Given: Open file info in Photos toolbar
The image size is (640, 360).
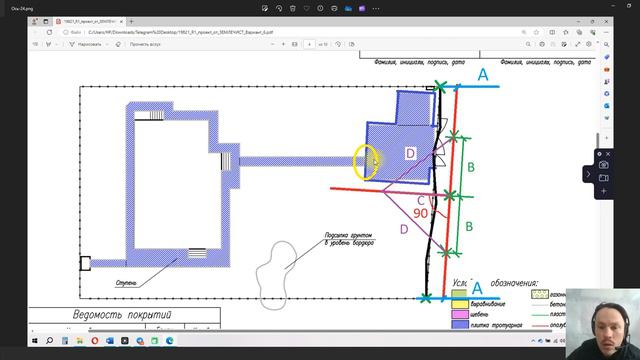Looking at the screenshot, I should tap(320, 8).
